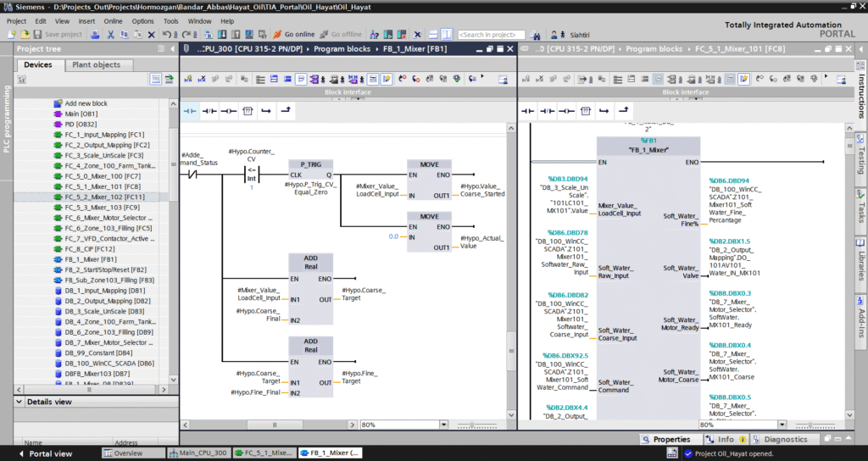
Task: Insert a normally closed contact
Action: click(209, 110)
